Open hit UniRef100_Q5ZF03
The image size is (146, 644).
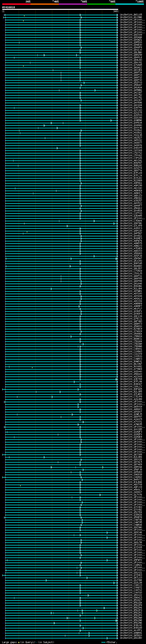tap(131, 83)
